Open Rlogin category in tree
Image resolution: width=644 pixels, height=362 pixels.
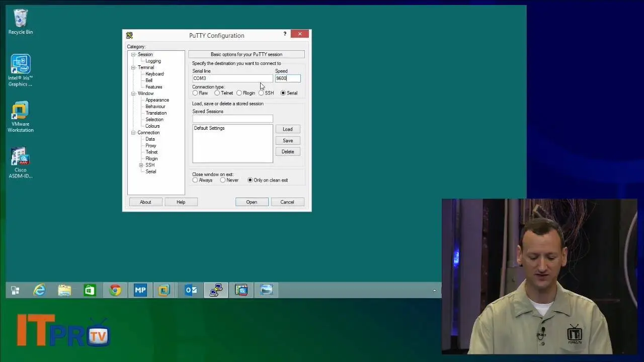click(x=151, y=158)
